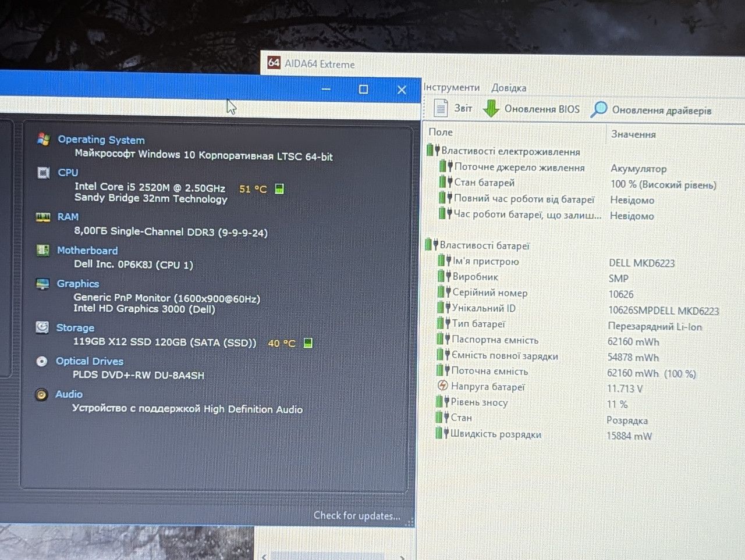The image size is (745, 560).
Task: Click the icon beside Рівень зносу row
Action: coord(443,402)
